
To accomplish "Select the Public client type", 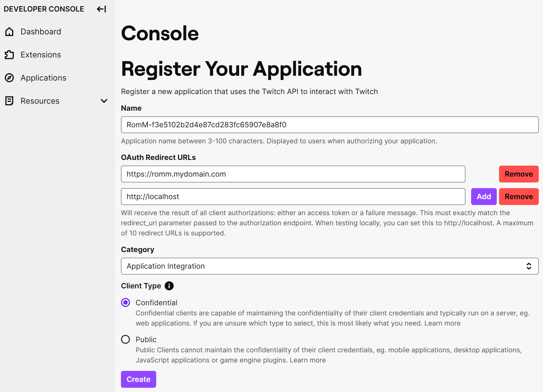I will pyautogui.click(x=125, y=339).
